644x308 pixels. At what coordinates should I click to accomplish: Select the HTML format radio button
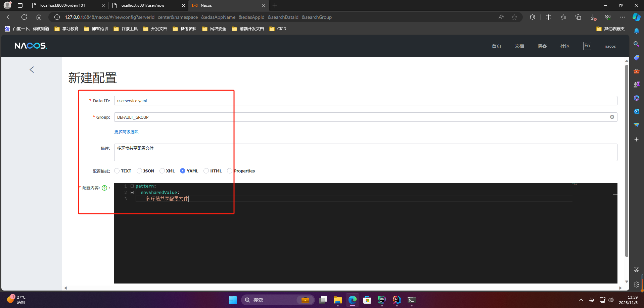click(x=206, y=171)
